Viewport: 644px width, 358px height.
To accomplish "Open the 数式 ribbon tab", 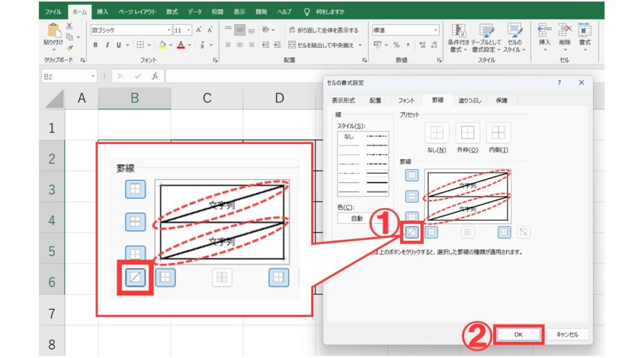I will 172,11.
